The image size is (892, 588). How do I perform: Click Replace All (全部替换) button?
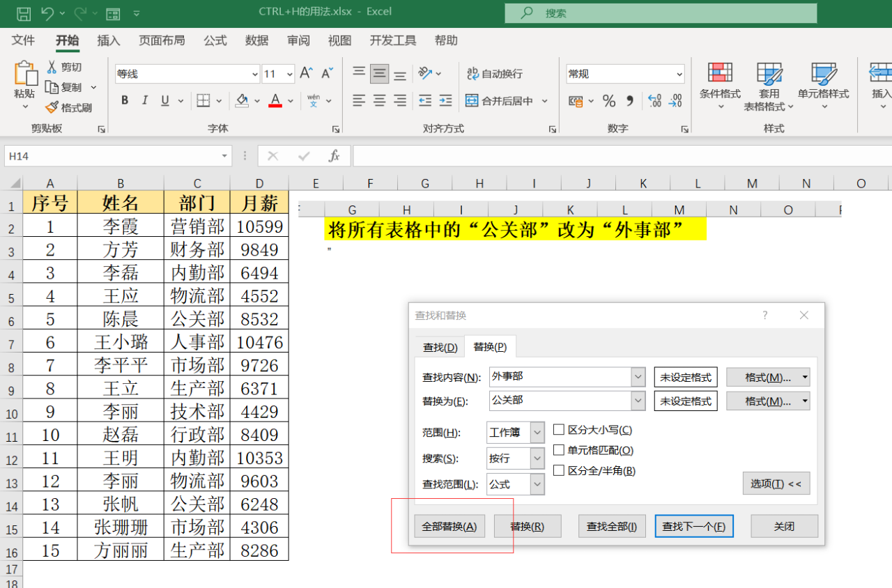tap(449, 526)
